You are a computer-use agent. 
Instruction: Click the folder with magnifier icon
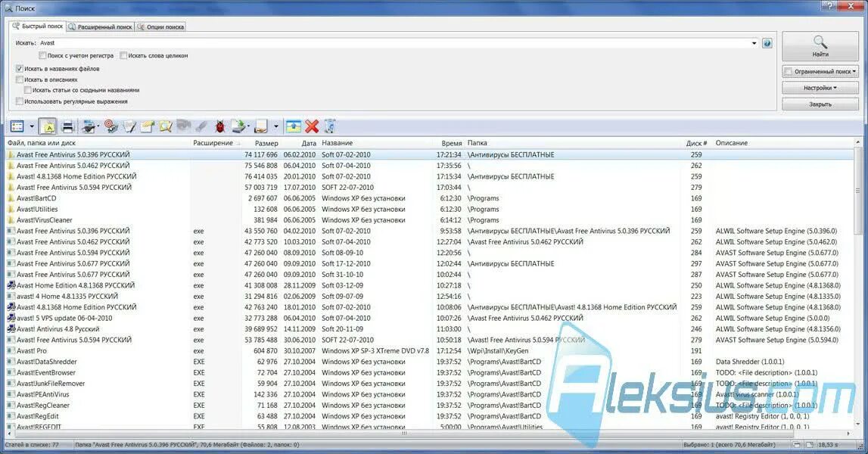[x=166, y=127]
